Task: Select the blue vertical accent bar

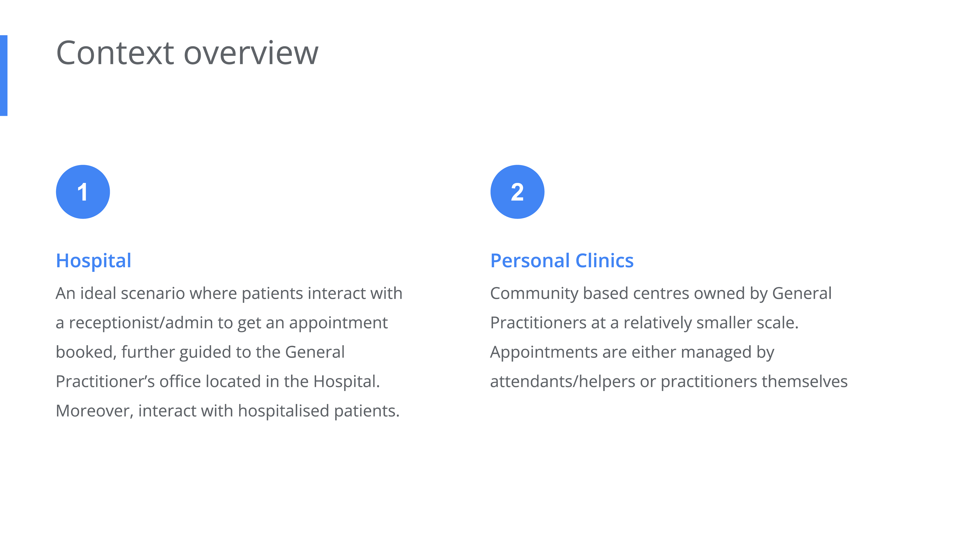Action: [4, 75]
